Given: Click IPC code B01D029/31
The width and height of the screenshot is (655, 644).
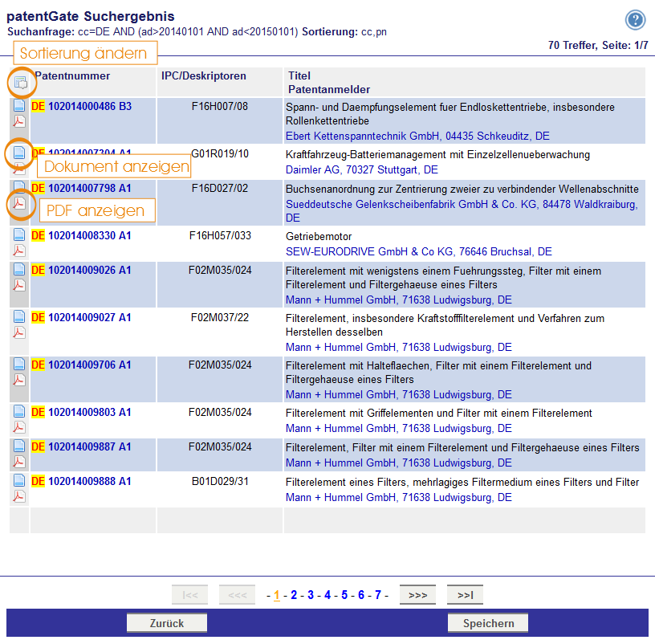Looking at the screenshot, I should [220, 482].
